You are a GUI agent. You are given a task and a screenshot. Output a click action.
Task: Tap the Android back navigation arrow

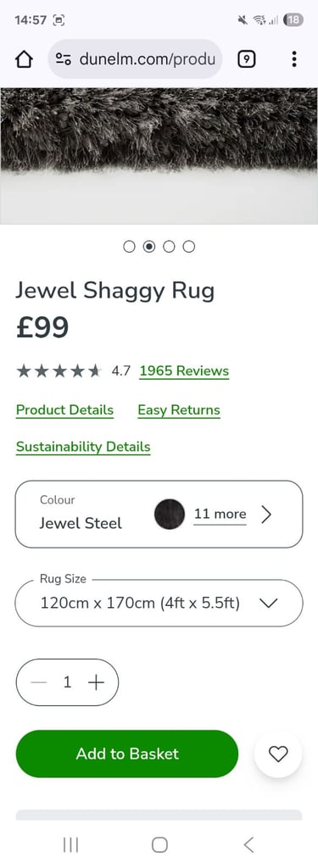(248, 844)
